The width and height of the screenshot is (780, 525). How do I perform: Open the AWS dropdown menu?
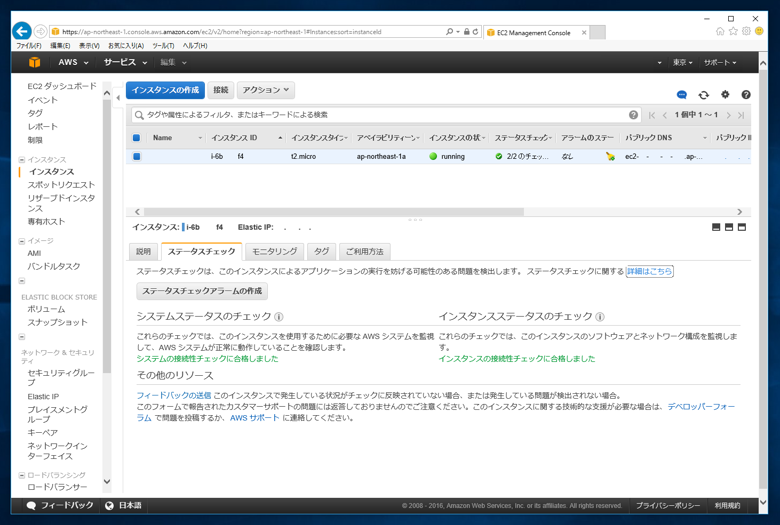pyautogui.click(x=73, y=62)
